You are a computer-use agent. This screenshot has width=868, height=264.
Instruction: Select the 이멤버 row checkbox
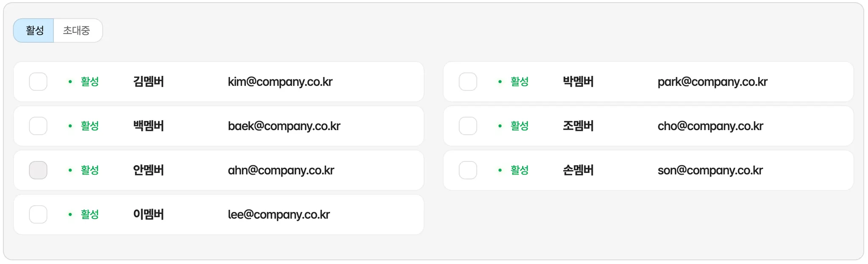click(38, 214)
